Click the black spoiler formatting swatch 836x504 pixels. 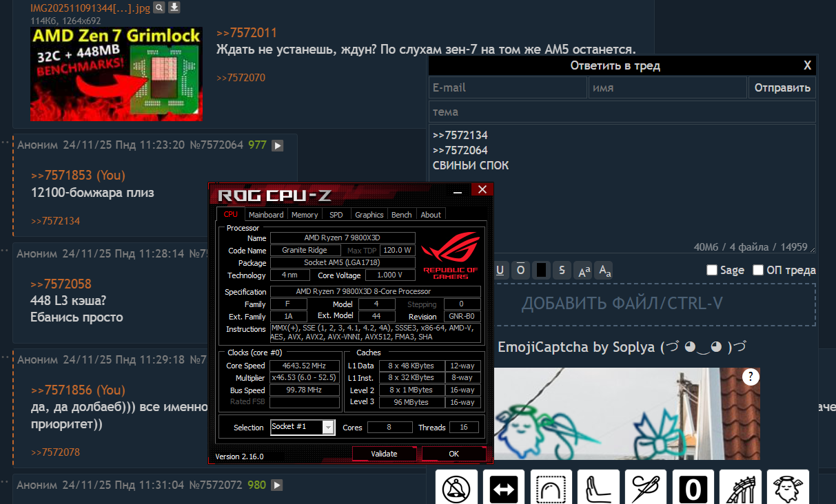click(x=542, y=270)
